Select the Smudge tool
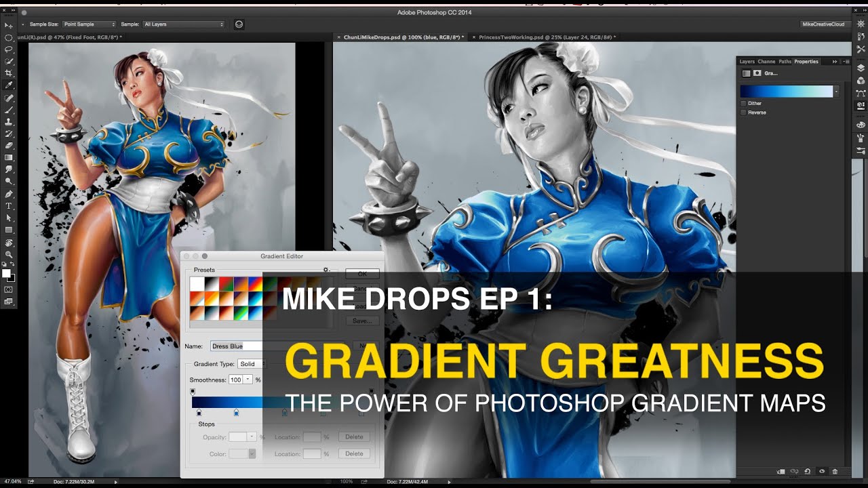 pyautogui.click(x=9, y=169)
